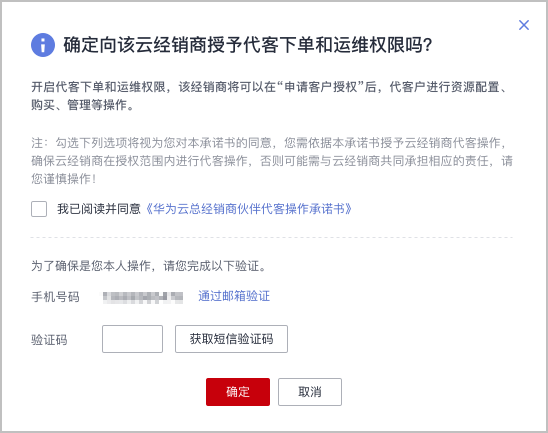This screenshot has width=548, height=433.
Task: Click the “申请客户授权” quoted phrase
Action: (321, 87)
